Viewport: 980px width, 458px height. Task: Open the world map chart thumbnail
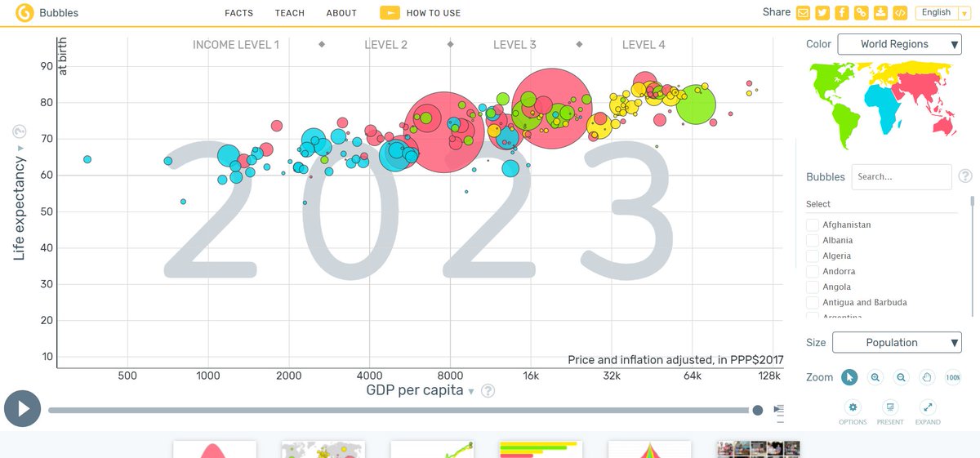click(323, 449)
